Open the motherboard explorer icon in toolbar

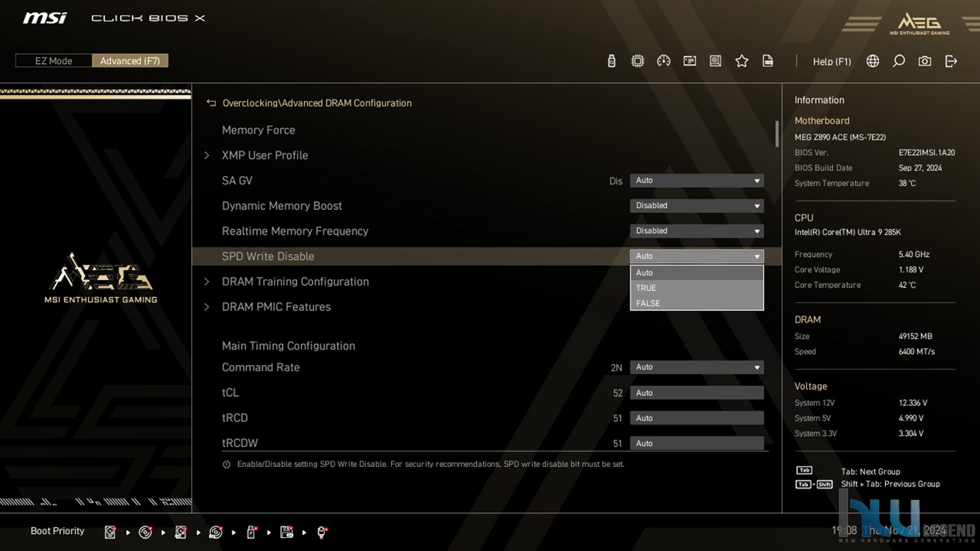716,61
